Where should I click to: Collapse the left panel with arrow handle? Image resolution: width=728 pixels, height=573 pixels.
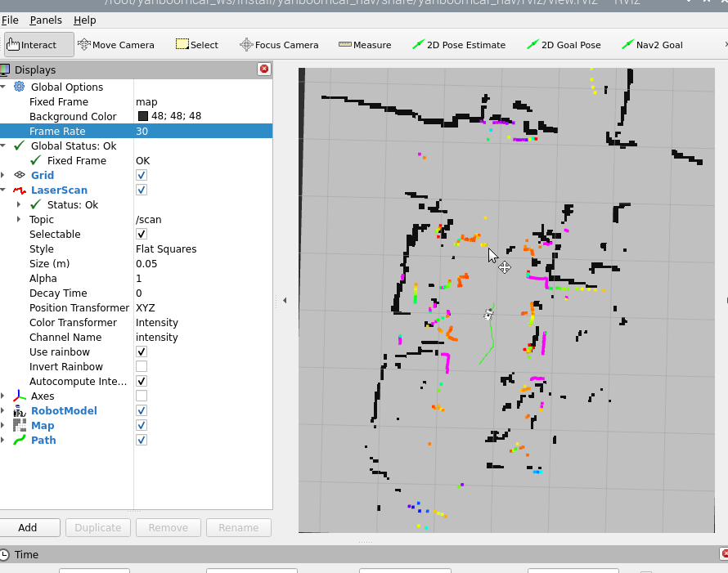click(x=285, y=300)
